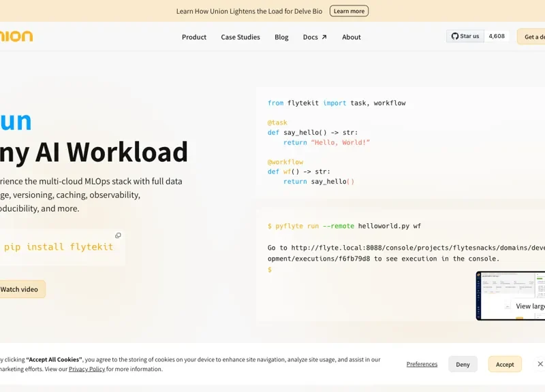Open the About nav item
The width and height of the screenshot is (545, 392).
352,37
